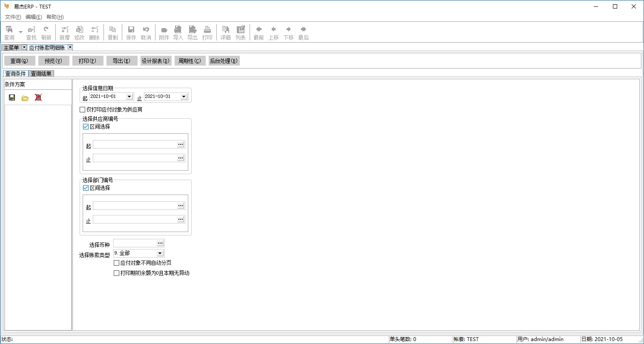The height and width of the screenshot is (344, 644).
Task: Uncheck 区间选择 under 选择供应商编号
Action: [x=86, y=126]
